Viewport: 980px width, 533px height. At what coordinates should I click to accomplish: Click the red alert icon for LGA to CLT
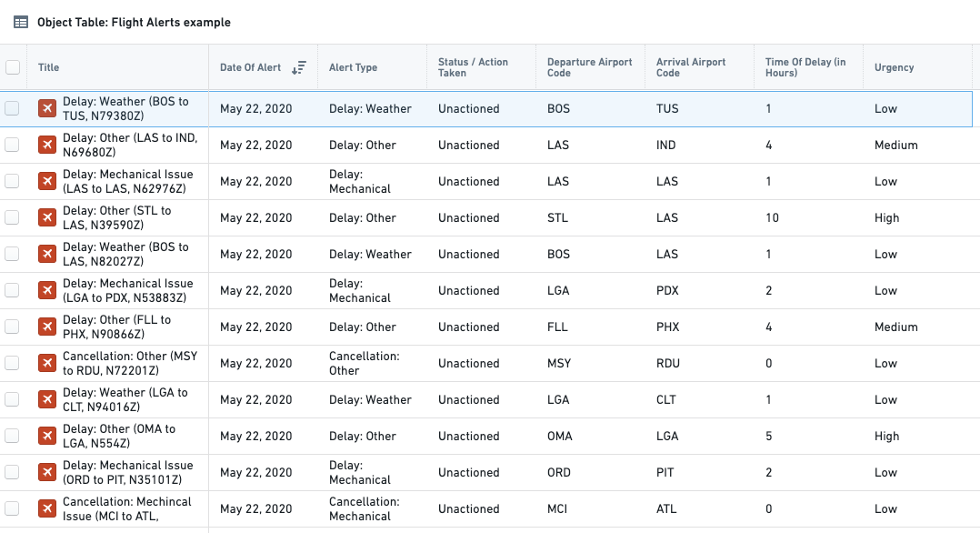pyautogui.click(x=47, y=399)
